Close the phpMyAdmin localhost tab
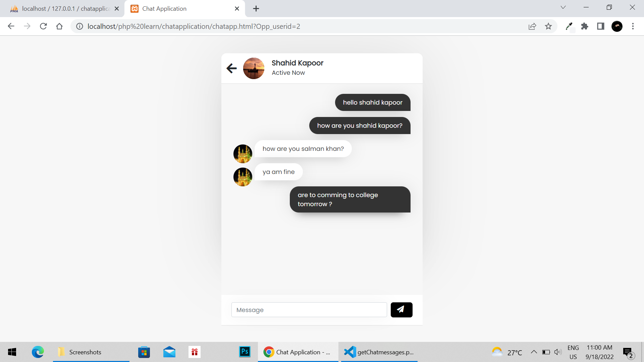 point(117,9)
